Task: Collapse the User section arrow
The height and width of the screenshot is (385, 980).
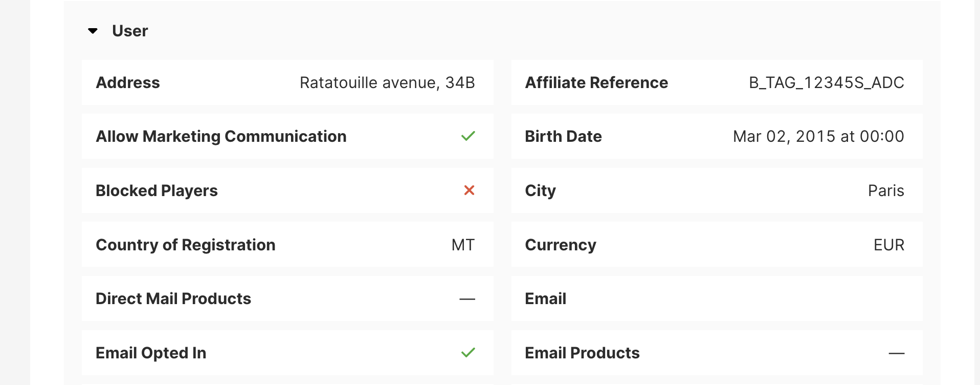Action: point(93,31)
